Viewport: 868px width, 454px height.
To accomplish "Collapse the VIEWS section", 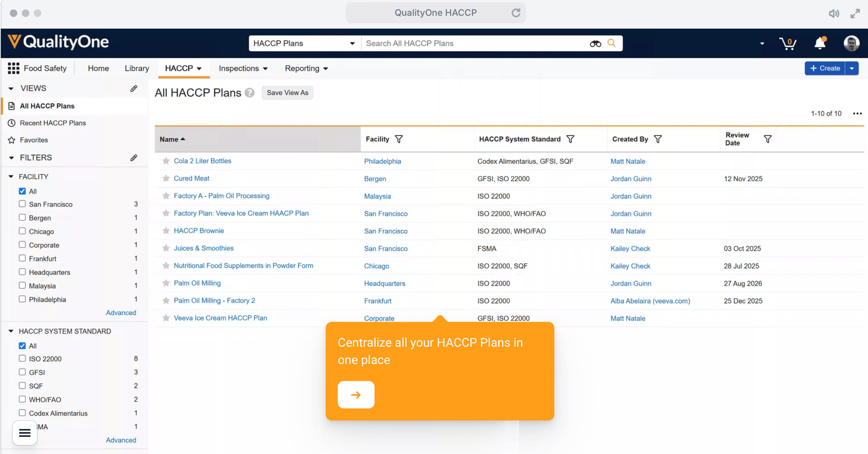I will (11, 89).
